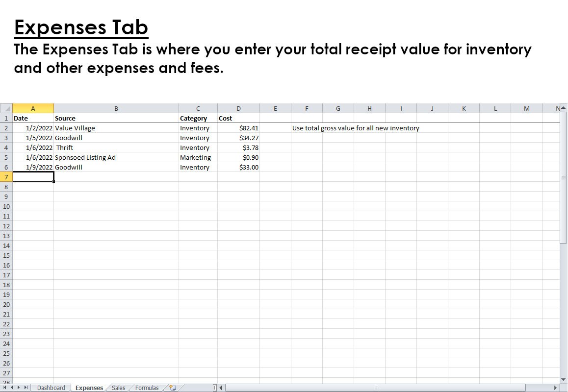Select the Expenses sheet tab
This screenshot has height=392, width=568.
coord(88,387)
